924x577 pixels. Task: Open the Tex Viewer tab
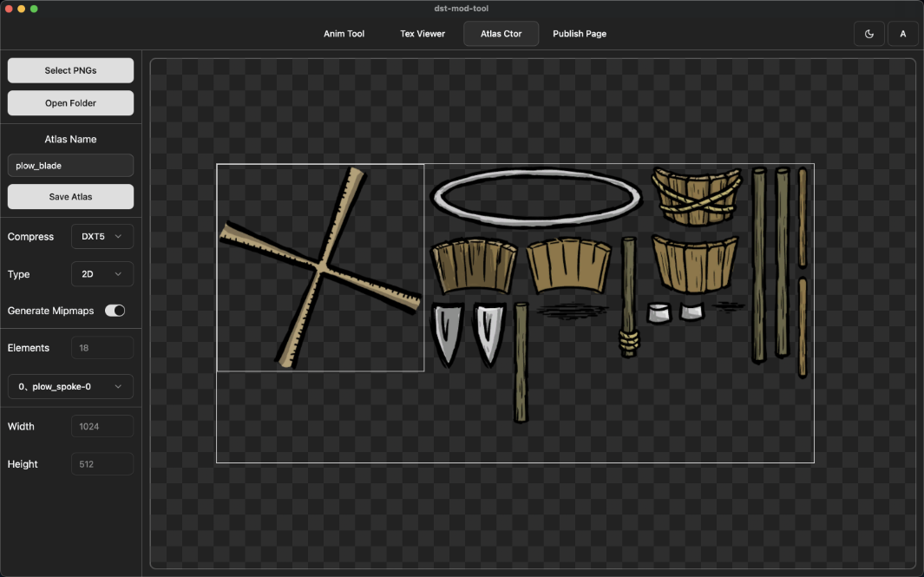tap(423, 34)
